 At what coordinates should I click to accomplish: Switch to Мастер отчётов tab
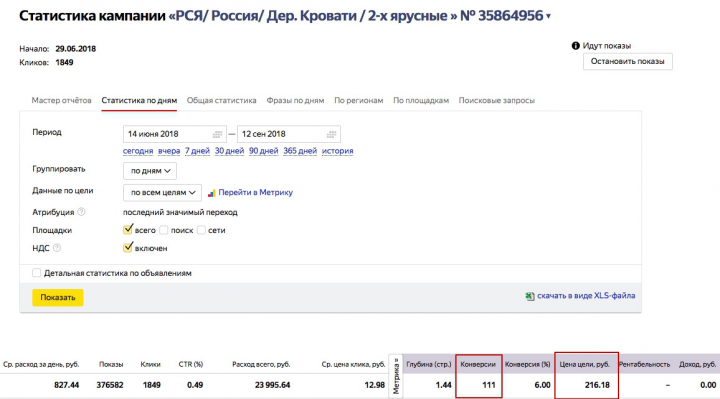coord(62,100)
